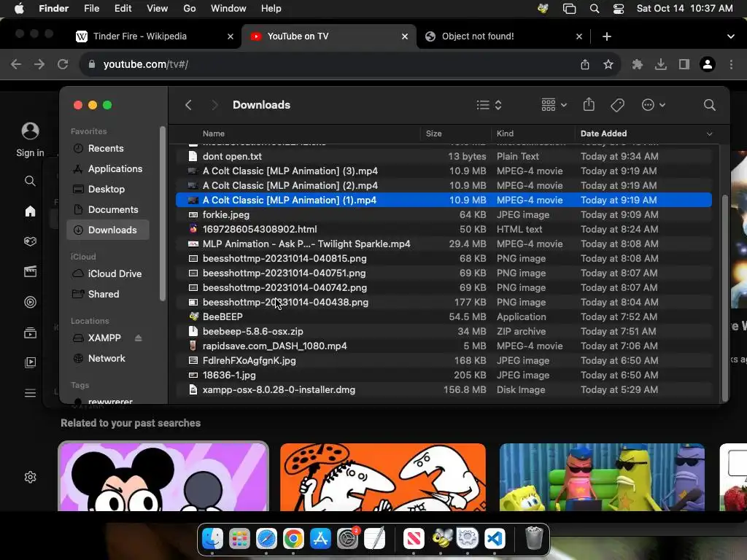Viewport: 747px width, 560px height.
Task: Click YouTube TV home icon
Action: pos(30,211)
